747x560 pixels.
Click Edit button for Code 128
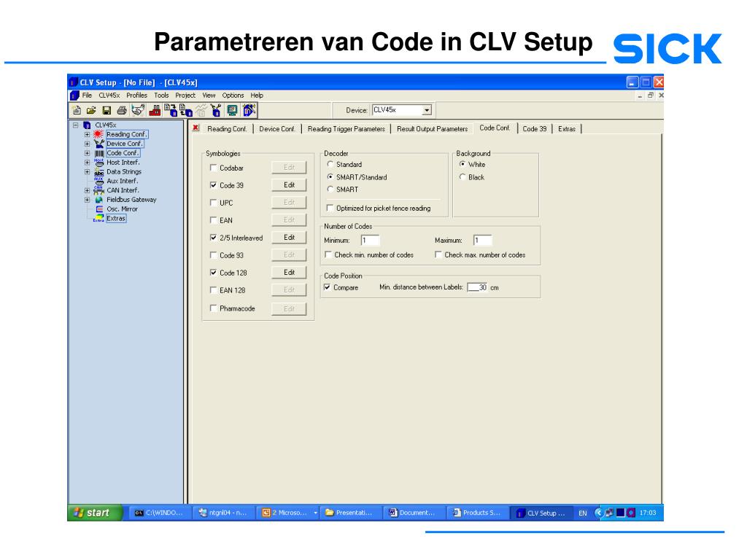[x=289, y=273]
